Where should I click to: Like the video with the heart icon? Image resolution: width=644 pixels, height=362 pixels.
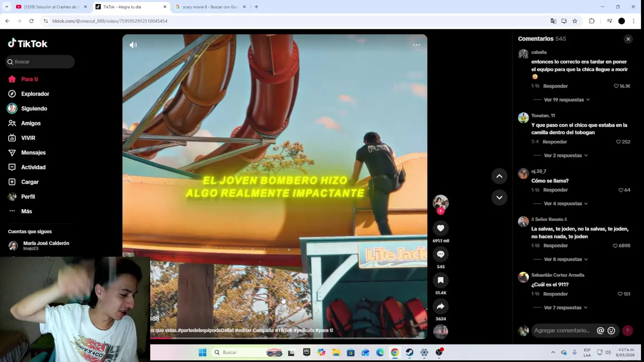(x=441, y=228)
